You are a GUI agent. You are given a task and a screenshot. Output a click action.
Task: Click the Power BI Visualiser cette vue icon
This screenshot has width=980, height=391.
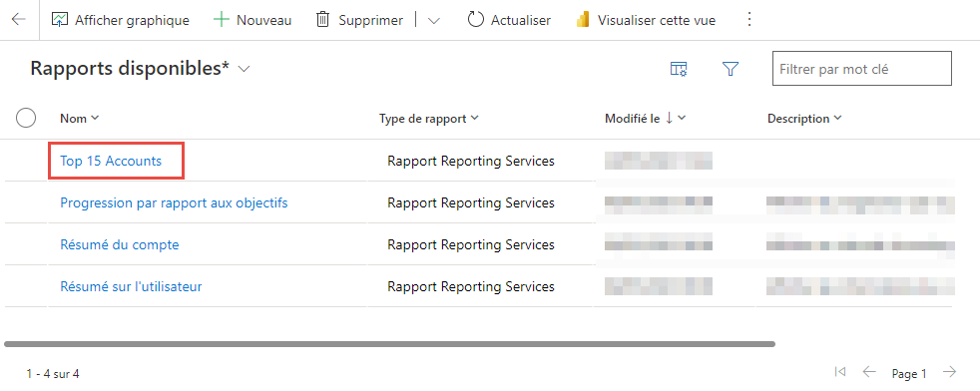583,20
